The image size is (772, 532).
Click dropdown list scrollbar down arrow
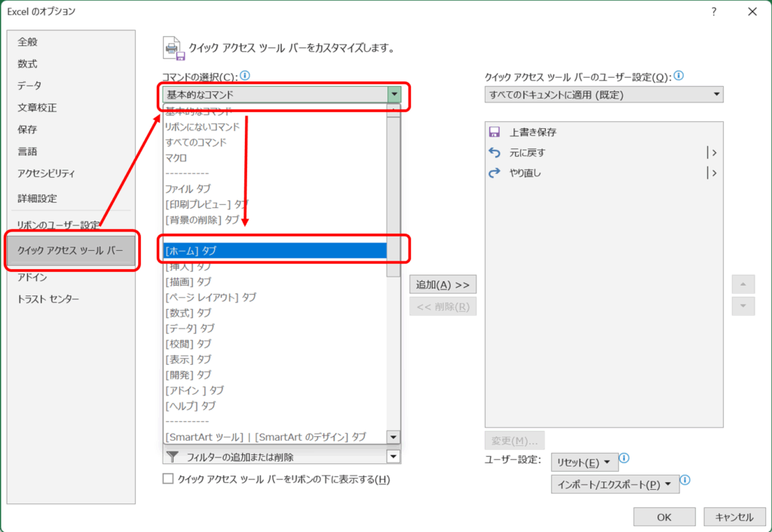[x=393, y=437]
